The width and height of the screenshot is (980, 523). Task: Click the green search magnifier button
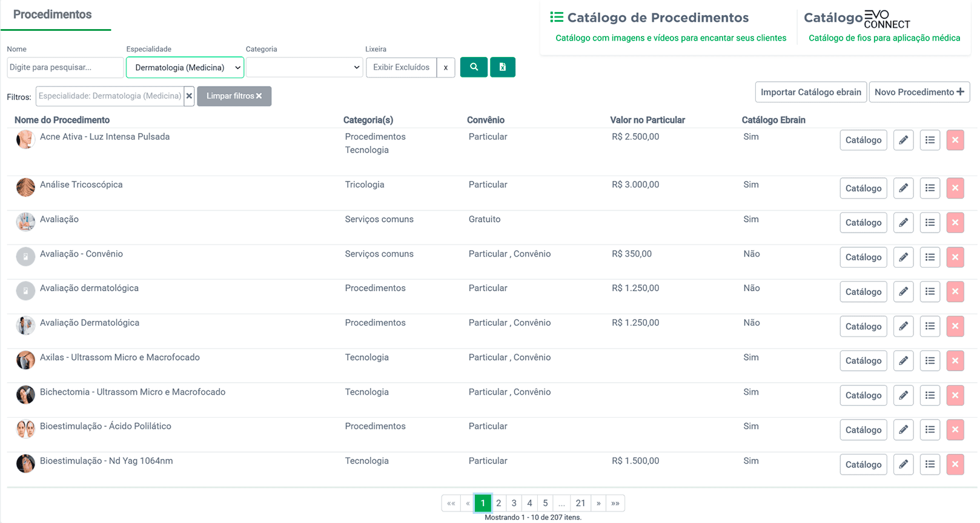tap(474, 67)
